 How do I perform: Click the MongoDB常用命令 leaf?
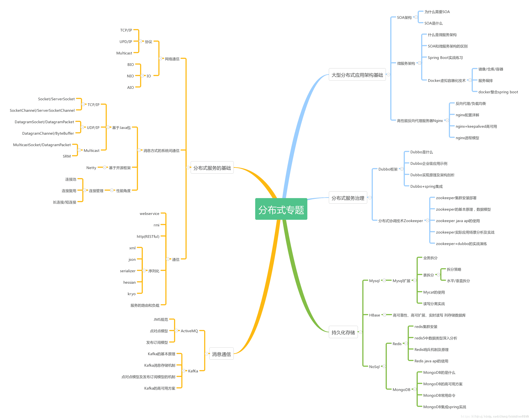(x=439, y=395)
